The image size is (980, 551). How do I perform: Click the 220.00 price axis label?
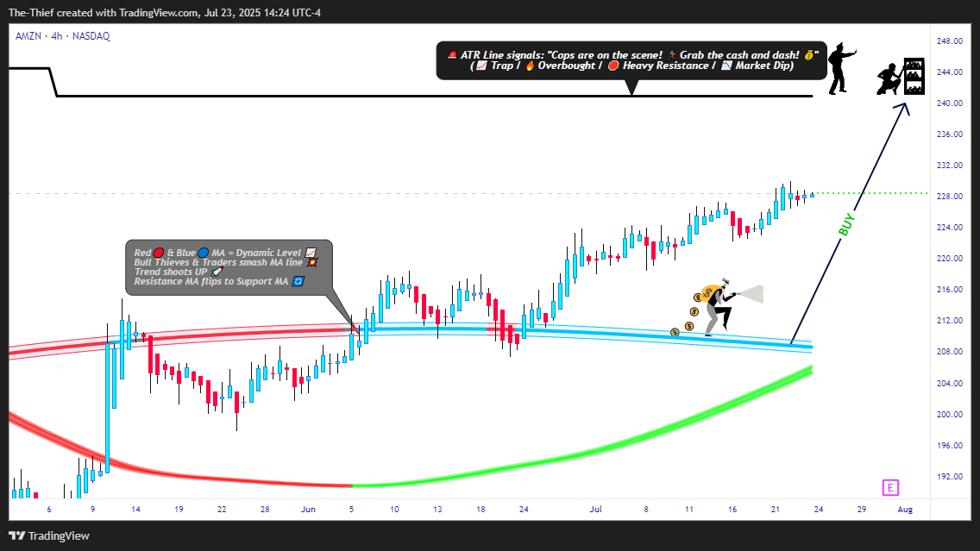[949, 259]
